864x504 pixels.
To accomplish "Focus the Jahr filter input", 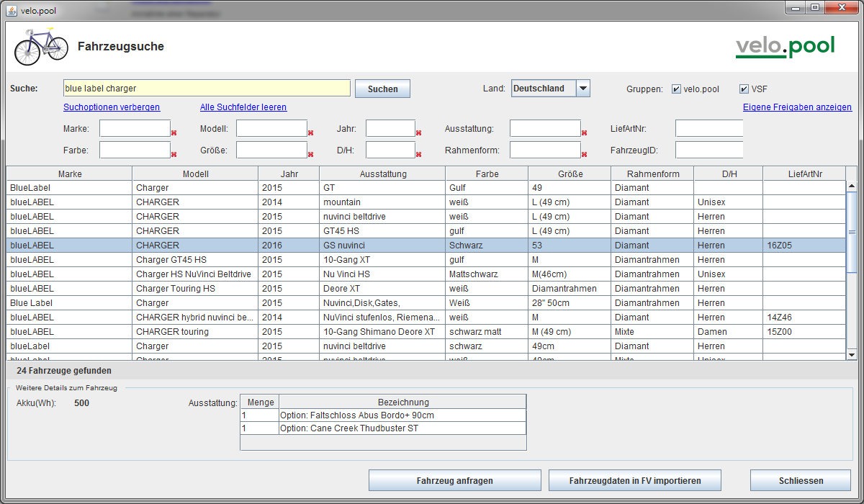I will [x=390, y=129].
